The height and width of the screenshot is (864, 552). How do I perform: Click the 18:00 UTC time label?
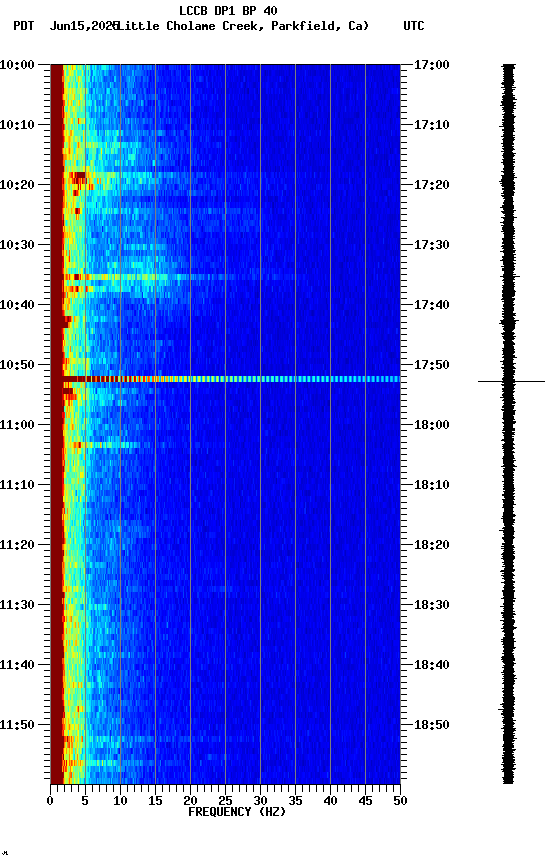pos(432,425)
